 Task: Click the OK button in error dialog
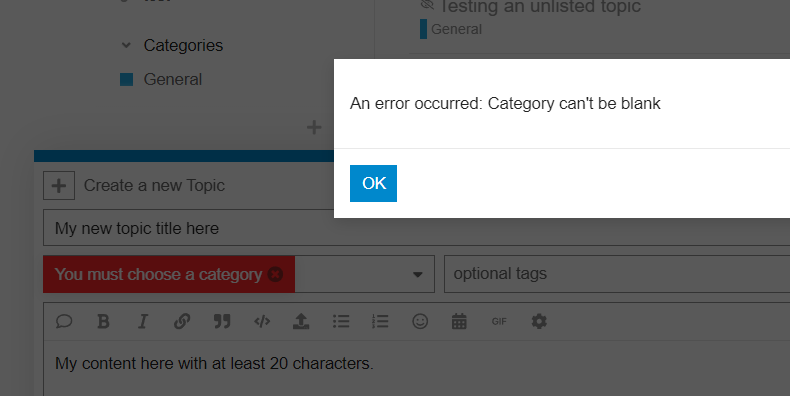pos(373,183)
